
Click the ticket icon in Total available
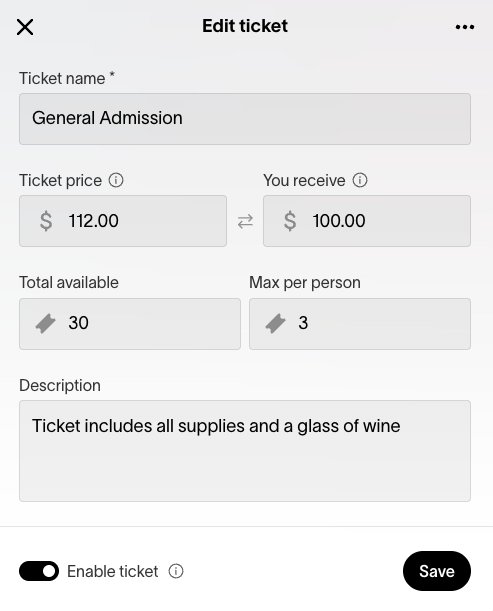[46, 323]
